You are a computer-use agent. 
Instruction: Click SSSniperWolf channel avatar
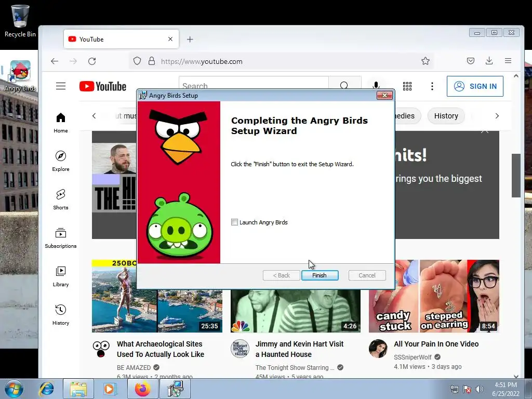point(378,349)
